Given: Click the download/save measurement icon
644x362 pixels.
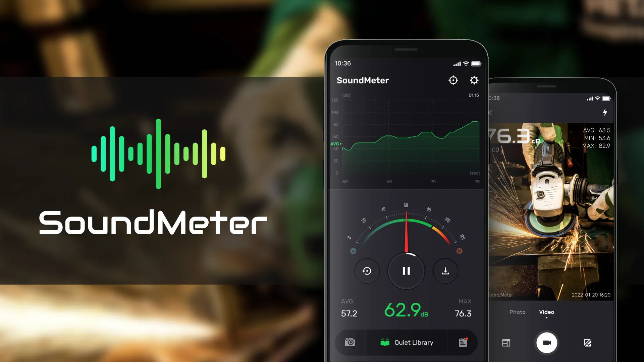Looking at the screenshot, I should click(444, 270).
